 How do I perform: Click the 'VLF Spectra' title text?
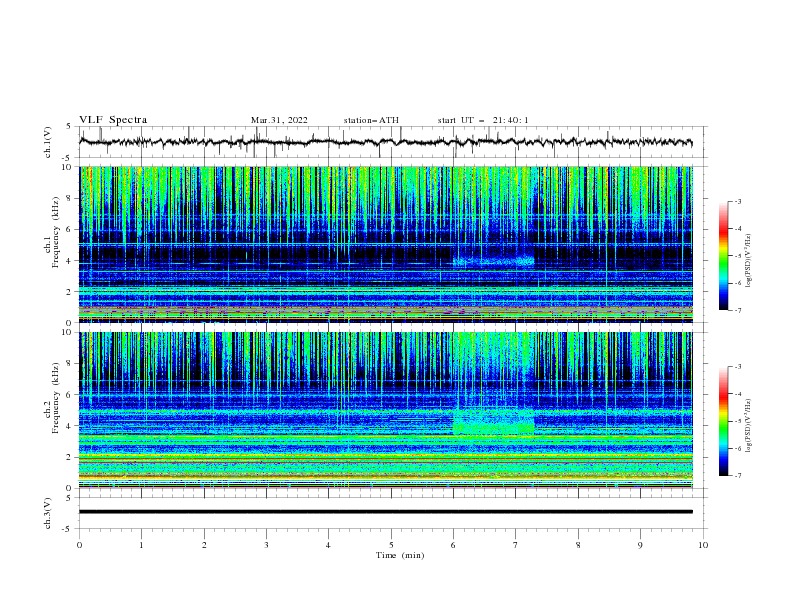tap(113, 120)
